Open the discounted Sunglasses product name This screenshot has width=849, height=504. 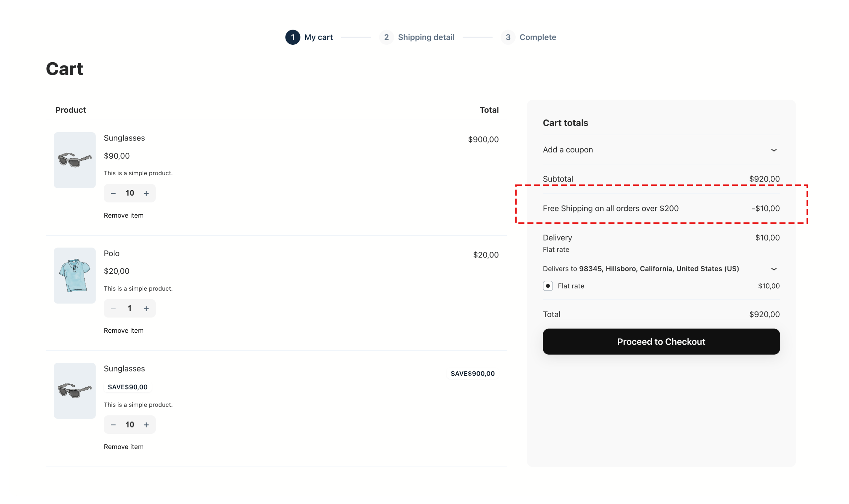click(x=124, y=368)
